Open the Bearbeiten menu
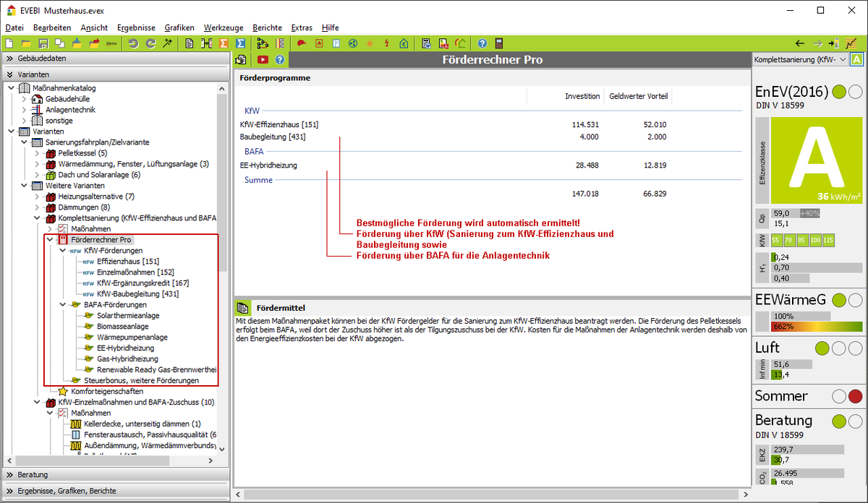Image resolution: width=868 pixels, height=503 pixels. point(52,27)
